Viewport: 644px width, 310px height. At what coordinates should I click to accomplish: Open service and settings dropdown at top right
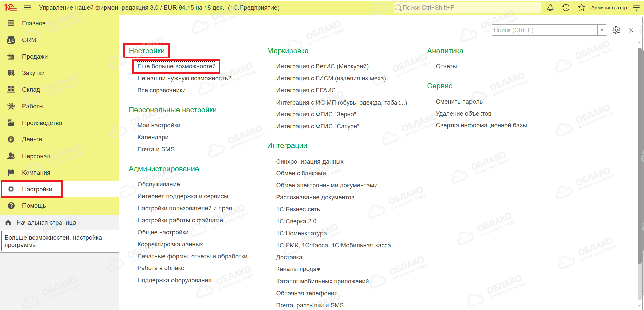click(636, 8)
